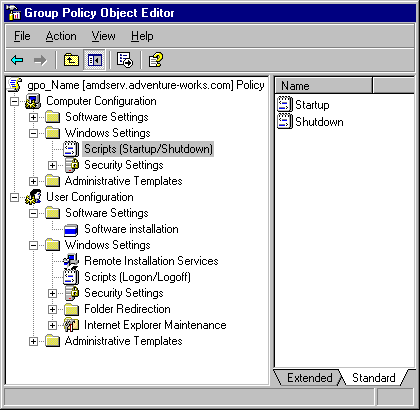Open the Help menu
This screenshot has width=420, height=410.
pos(142,36)
